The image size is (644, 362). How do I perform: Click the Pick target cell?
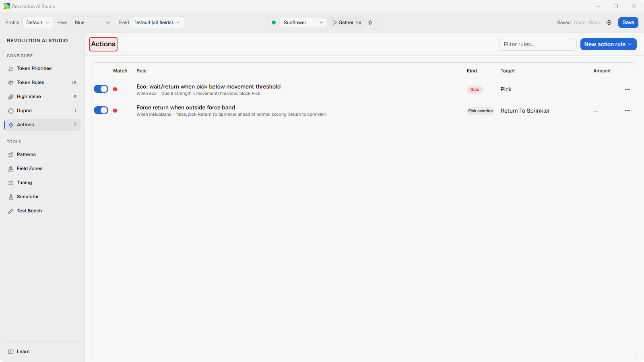pos(506,89)
